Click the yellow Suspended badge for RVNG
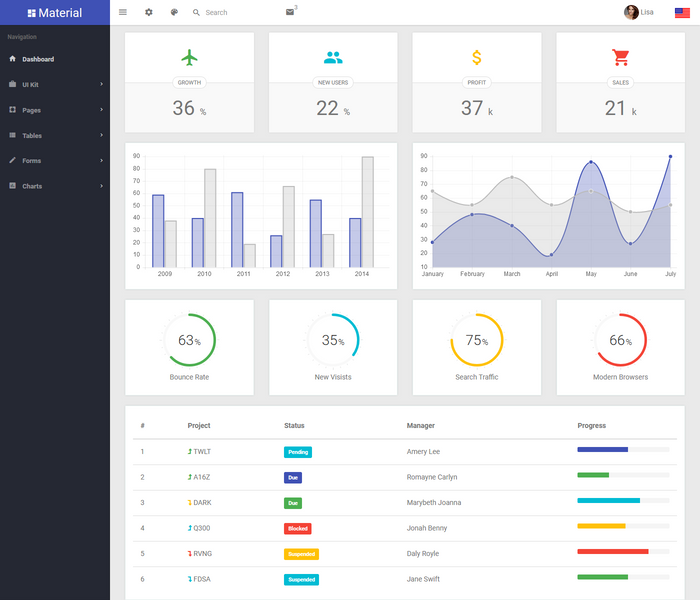 point(301,554)
